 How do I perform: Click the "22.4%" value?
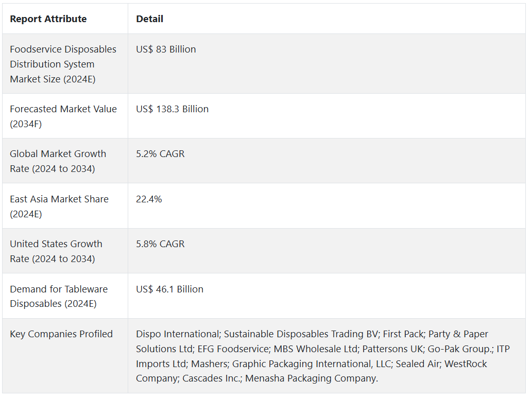(149, 199)
